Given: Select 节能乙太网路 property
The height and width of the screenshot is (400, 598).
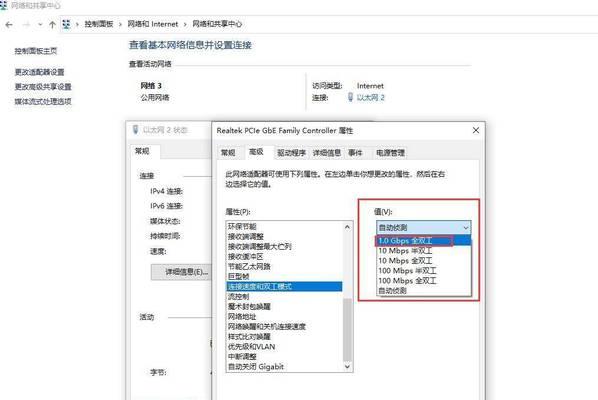Looking at the screenshot, I should (284, 267).
